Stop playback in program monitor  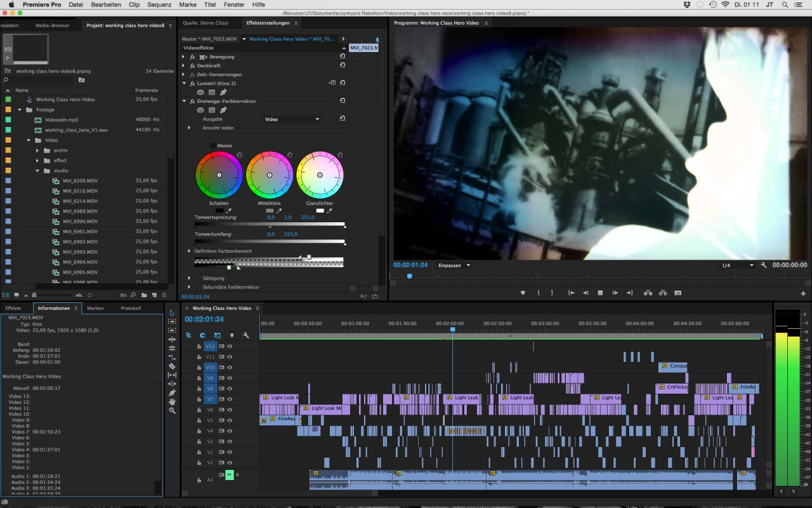[x=600, y=293]
